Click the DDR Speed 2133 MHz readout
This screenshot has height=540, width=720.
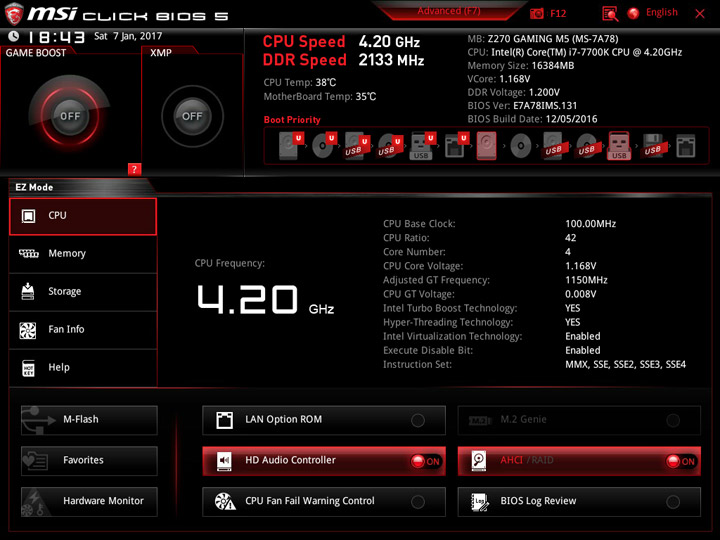click(x=391, y=60)
